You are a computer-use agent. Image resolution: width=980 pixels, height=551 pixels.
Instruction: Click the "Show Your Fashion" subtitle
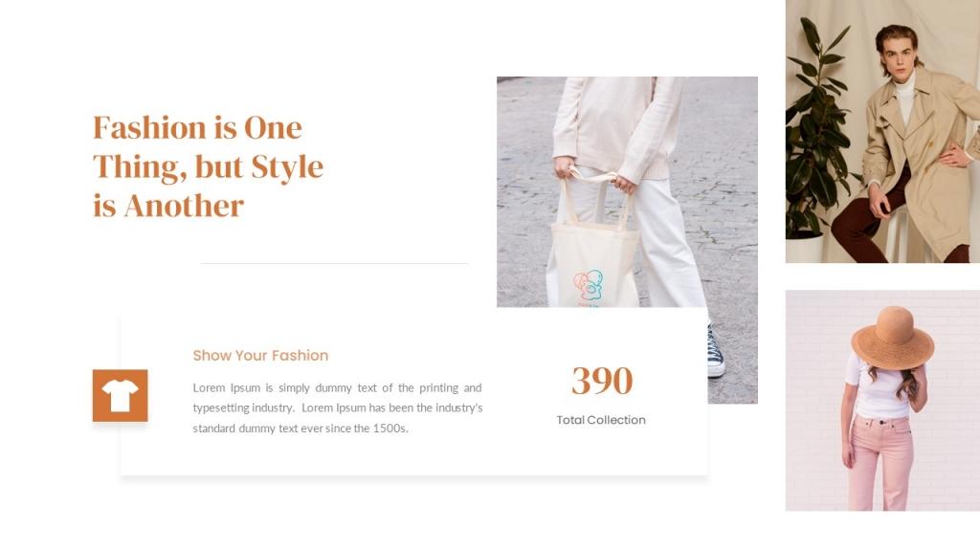(x=260, y=356)
